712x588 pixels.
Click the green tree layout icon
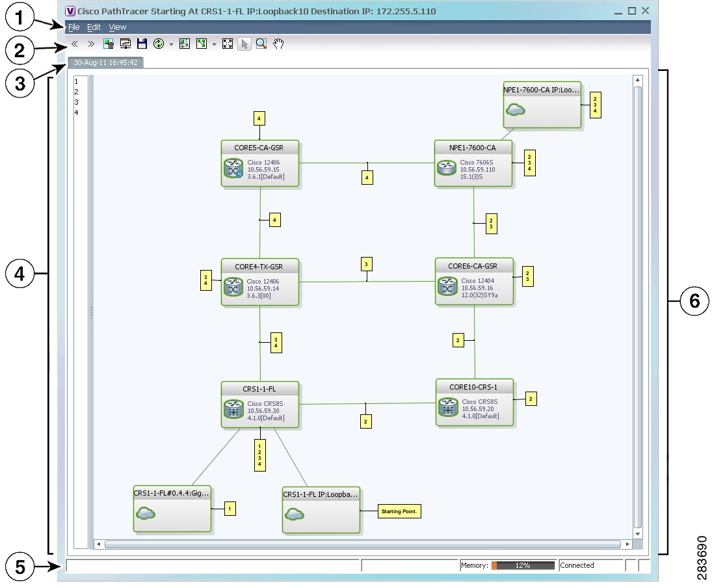click(202, 44)
